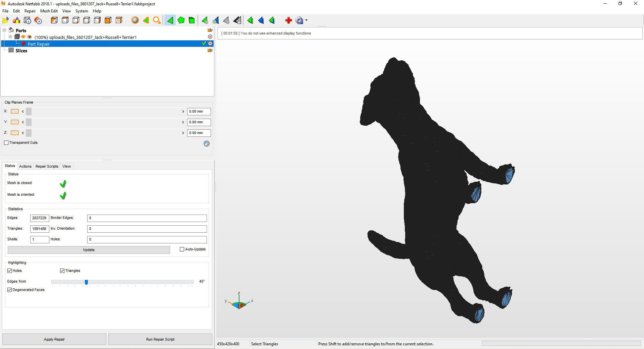Open the System menu
Viewport: 644px width, 349px height.
(82, 11)
